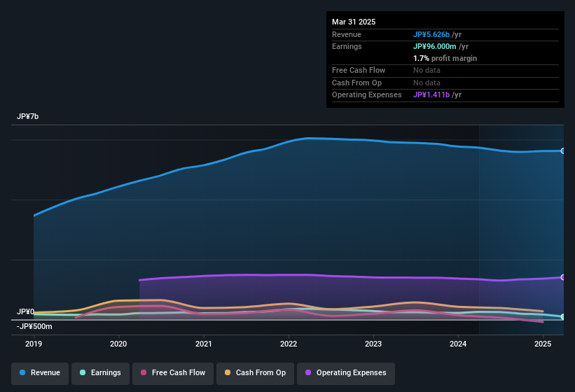Click the purple Operating Expenses legend dot
Viewport: 575px width, 392px height.
point(308,372)
